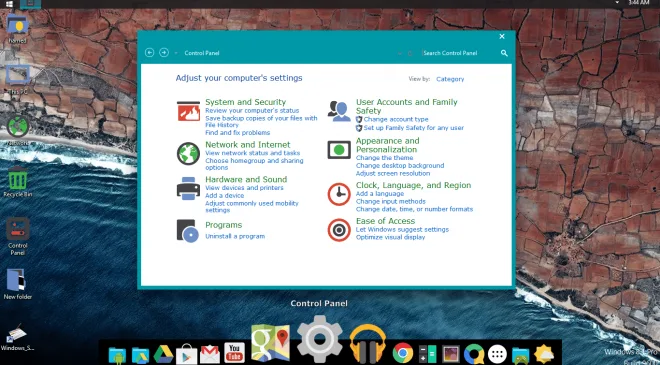Open the app drawer dots icon
This screenshot has height=365, width=660.
(x=497, y=354)
